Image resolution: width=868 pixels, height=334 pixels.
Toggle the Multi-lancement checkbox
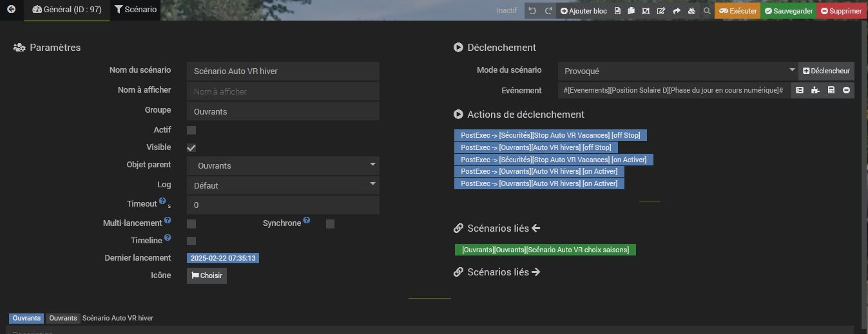[x=191, y=224]
